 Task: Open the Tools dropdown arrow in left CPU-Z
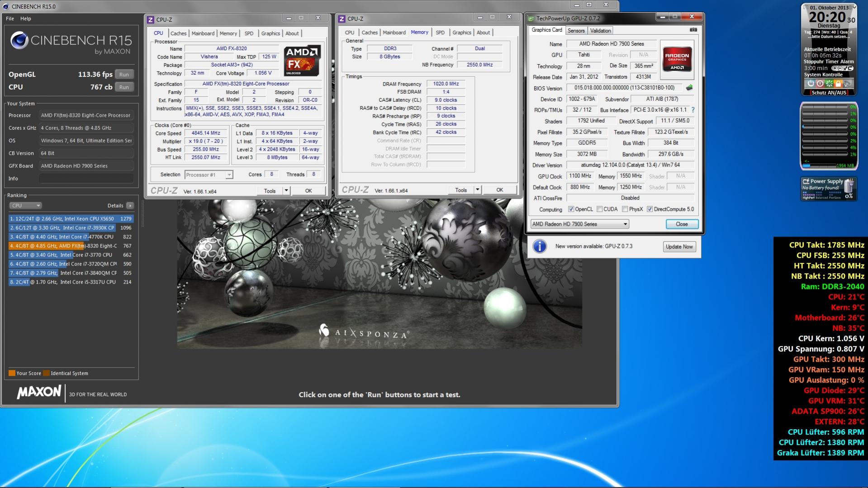286,191
